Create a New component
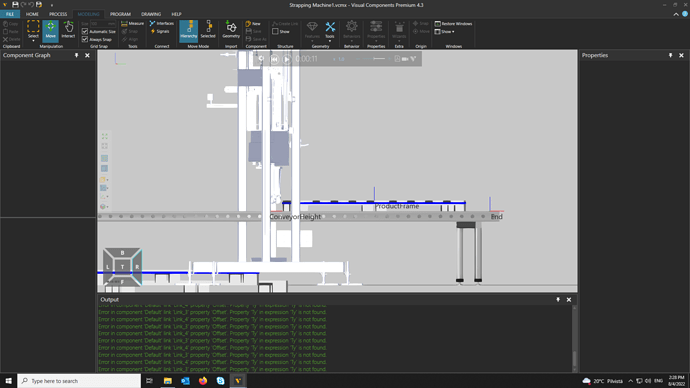The width and height of the screenshot is (690, 388). click(x=253, y=23)
